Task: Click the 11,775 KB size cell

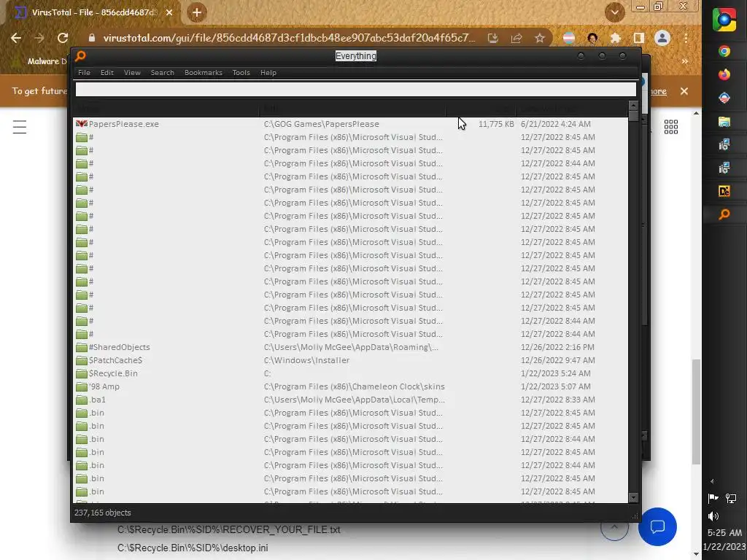Action: (496, 124)
